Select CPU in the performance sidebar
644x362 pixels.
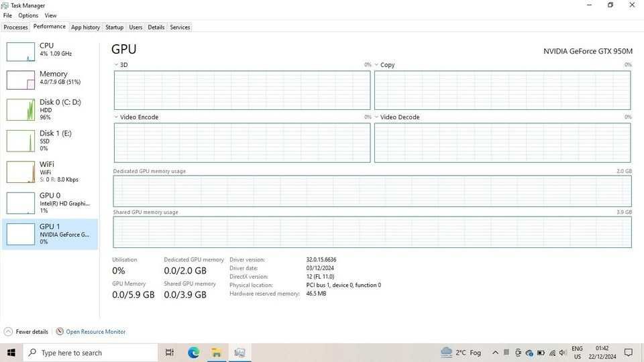(50, 51)
